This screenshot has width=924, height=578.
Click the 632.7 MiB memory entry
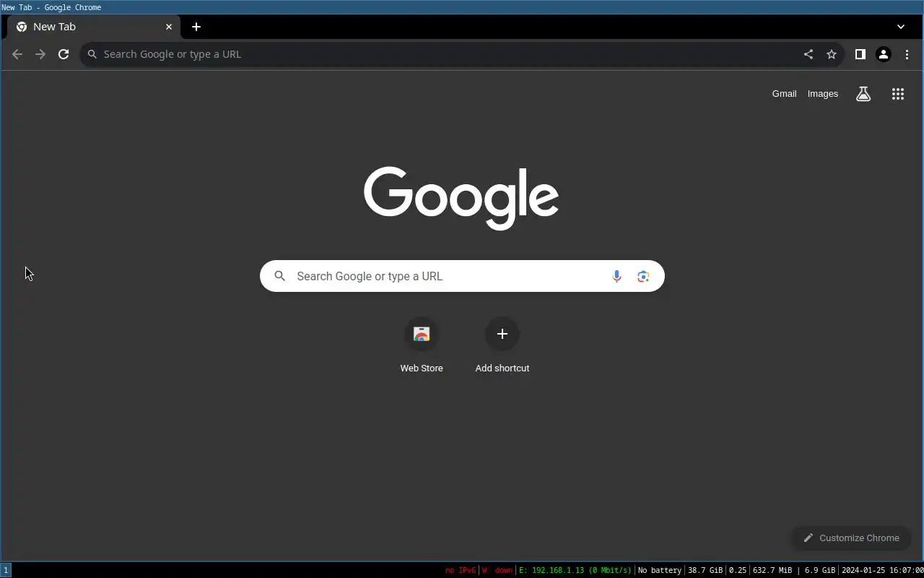[x=772, y=570]
